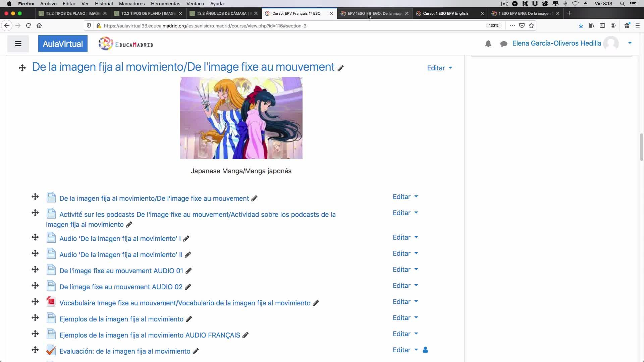Edit title pencil for 'De l'image fixe au mouvement AUDIO 01'
Viewport: 644px width, 362px height.
pyautogui.click(x=189, y=271)
